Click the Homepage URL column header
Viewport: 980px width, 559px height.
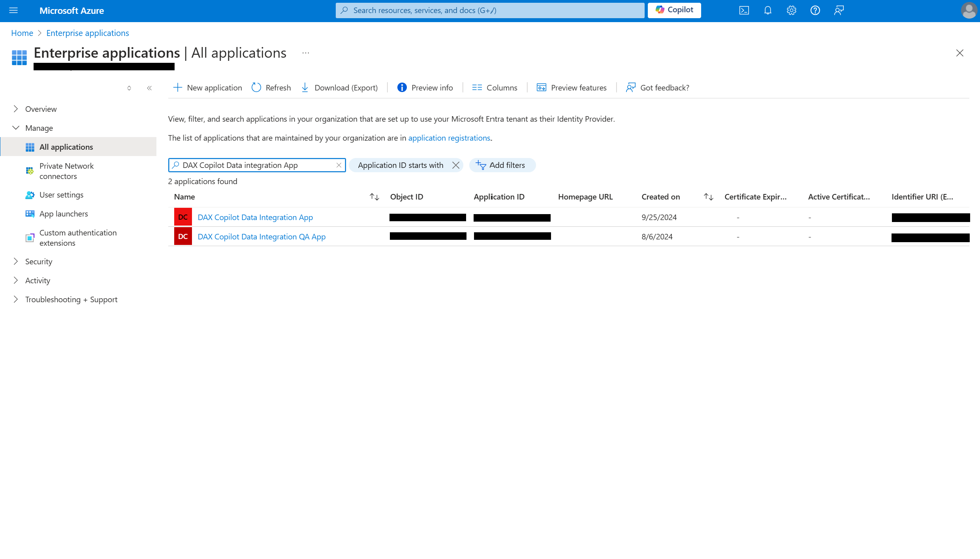(x=585, y=197)
